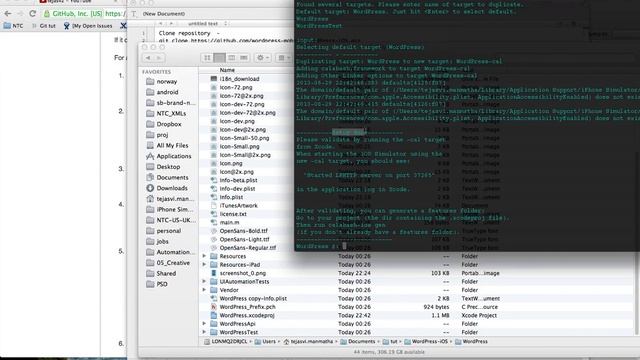Switch Finder to icon view
The height and width of the screenshot is (360, 640).
(x=207, y=58)
